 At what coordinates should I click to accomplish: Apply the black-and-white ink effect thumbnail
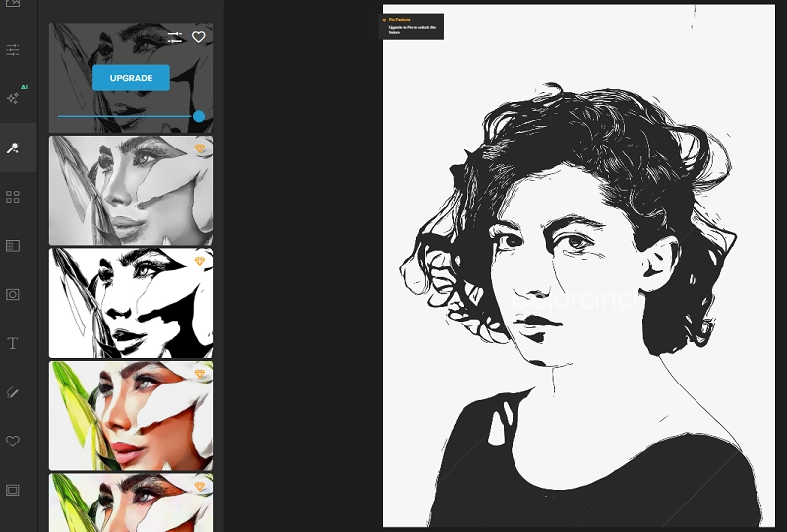(131, 303)
